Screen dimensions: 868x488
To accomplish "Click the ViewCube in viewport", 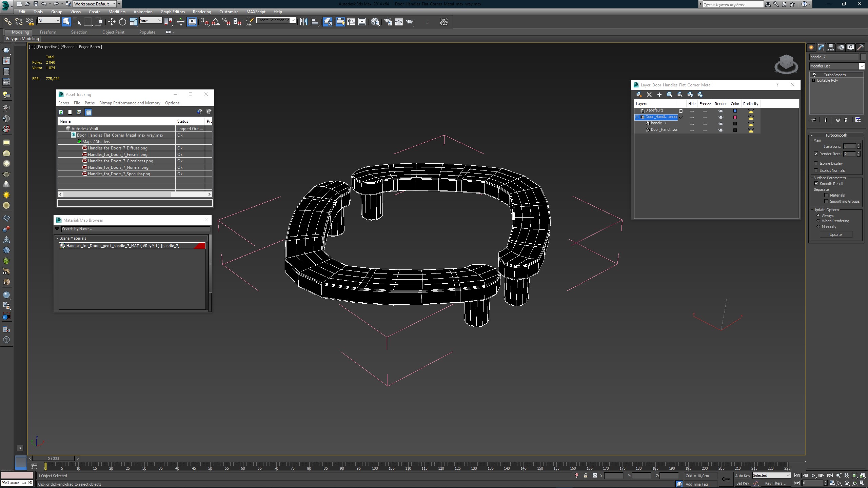I will pyautogui.click(x=786, y=64).
